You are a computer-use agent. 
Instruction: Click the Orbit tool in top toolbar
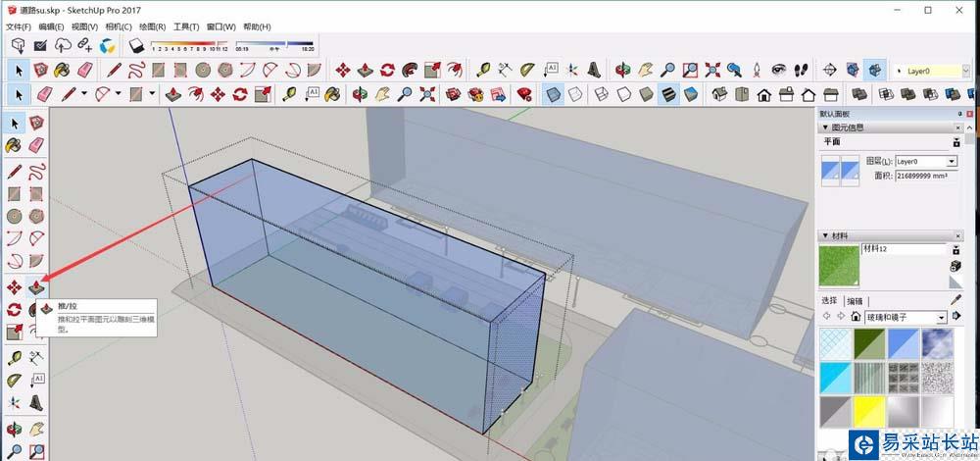621,70
